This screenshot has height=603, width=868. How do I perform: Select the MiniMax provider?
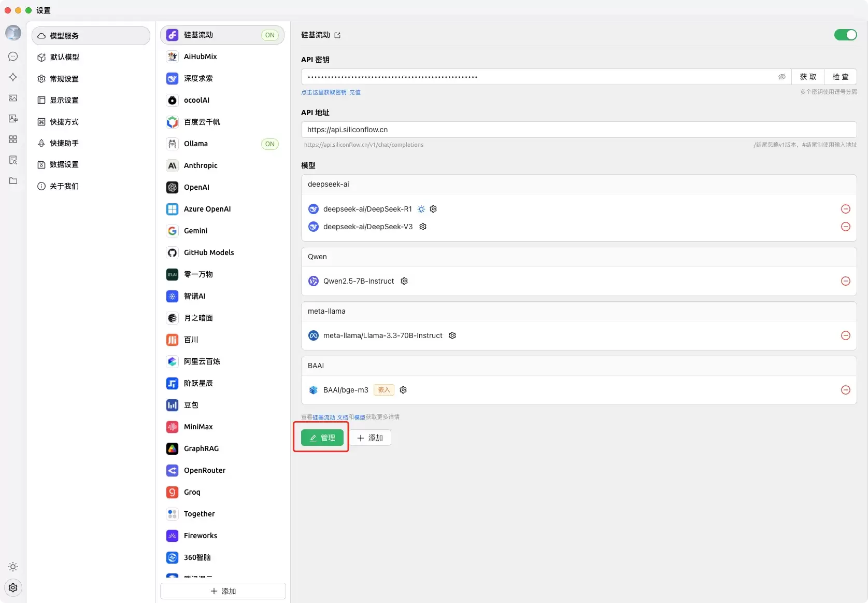(222, 427)
